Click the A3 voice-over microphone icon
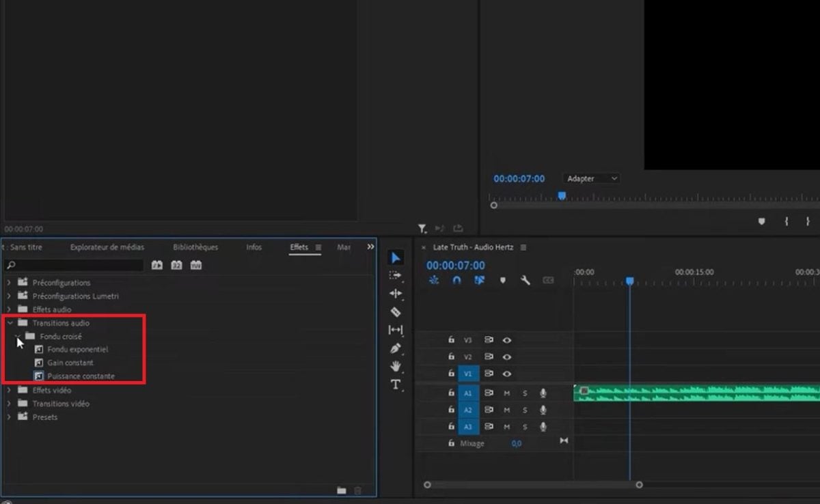This screenshot has height=504, width=820. (x=543, y=427)
